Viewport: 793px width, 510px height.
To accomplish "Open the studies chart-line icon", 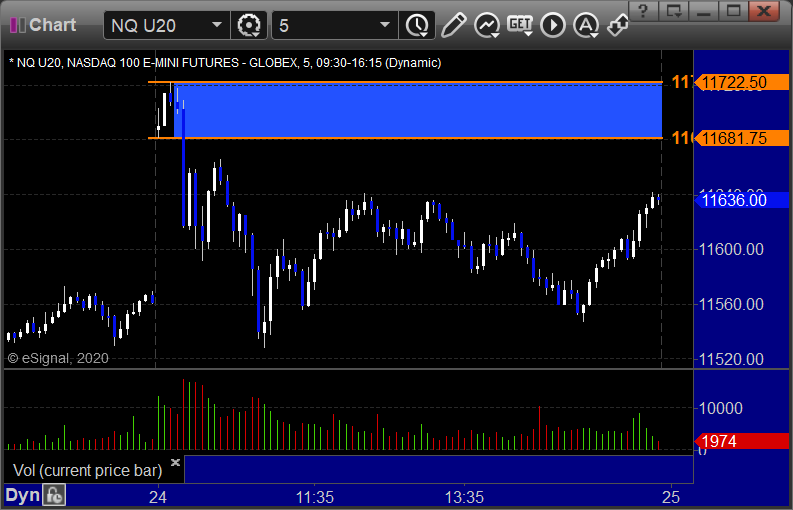I will click(x=487, y=25).
